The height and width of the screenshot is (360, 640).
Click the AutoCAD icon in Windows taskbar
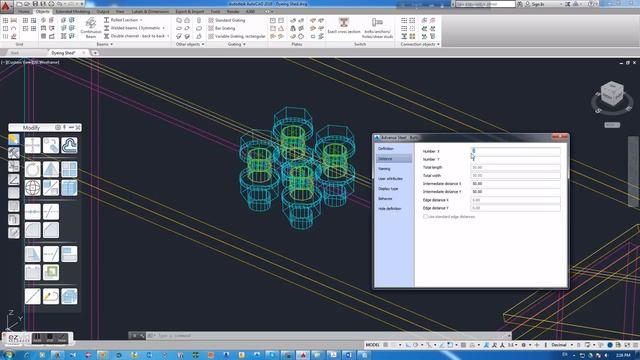point(303,355)
